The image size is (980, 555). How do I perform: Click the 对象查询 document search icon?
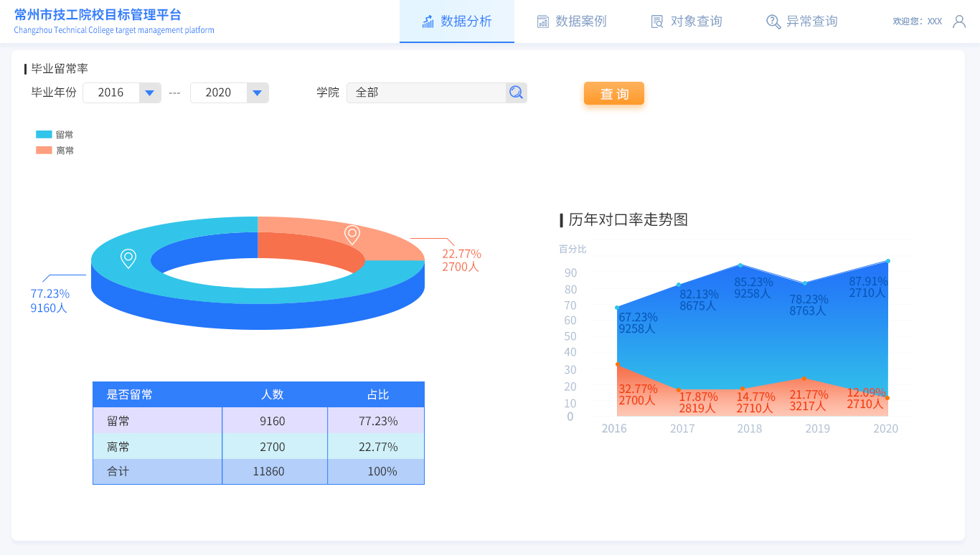[x=656, y=22]
